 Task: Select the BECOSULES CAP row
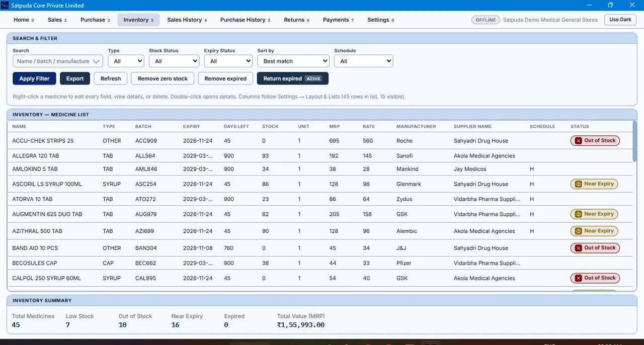click(320, 263)
